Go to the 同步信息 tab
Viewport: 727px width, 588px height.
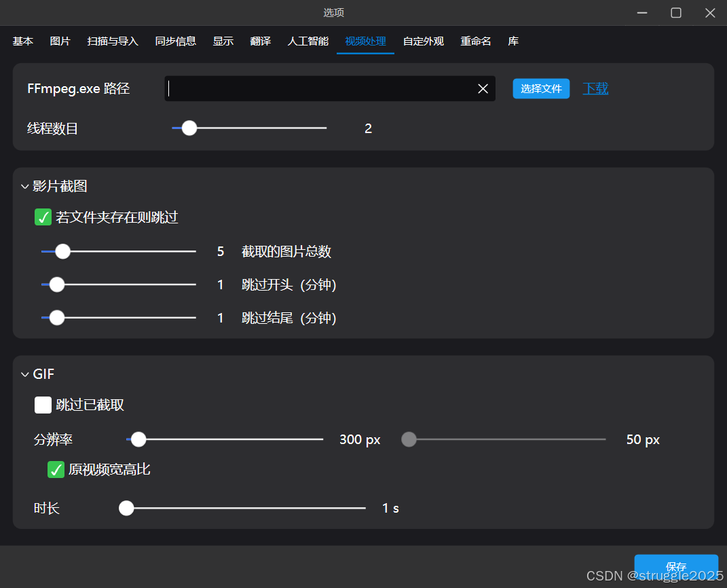click(x=176, y=41)
